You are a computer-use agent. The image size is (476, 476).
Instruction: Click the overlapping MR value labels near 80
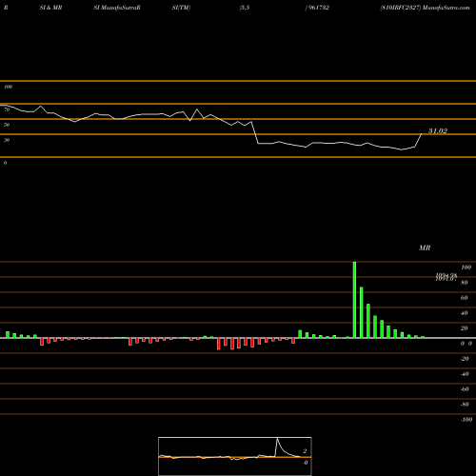point(446,277)
